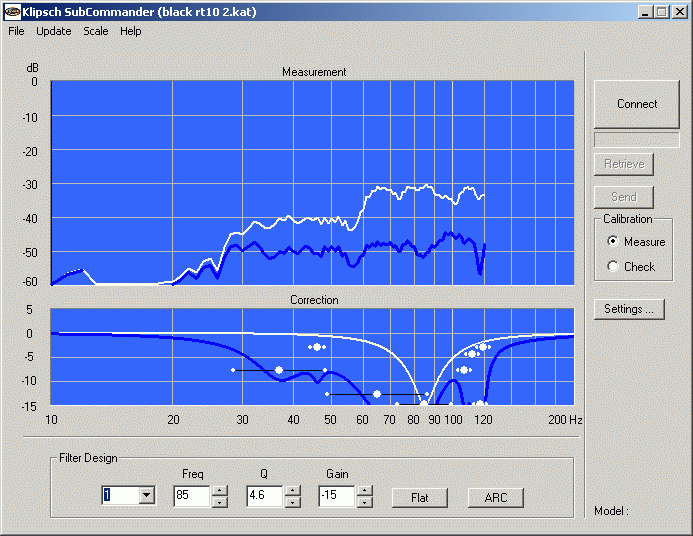
Task: Select the Check calibration option
Action: [x=632, y=266]
